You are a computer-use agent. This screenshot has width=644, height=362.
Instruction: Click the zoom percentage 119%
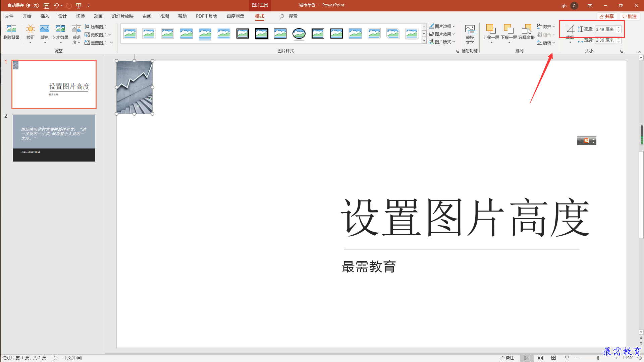[628, 358]
